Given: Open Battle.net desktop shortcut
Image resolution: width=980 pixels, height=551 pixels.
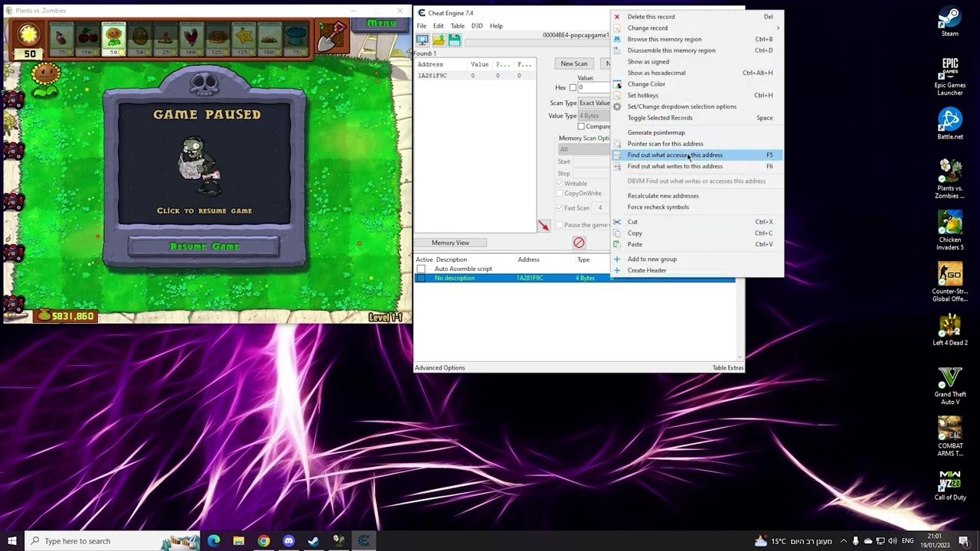Looking at the screenshot, I should (950, 124).
